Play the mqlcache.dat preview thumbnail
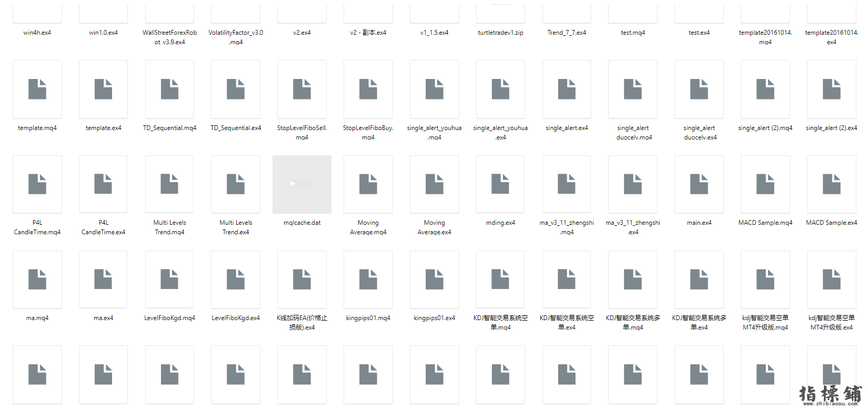The width and height of the screenshot is (868, 408). click(x=302, y=184)
